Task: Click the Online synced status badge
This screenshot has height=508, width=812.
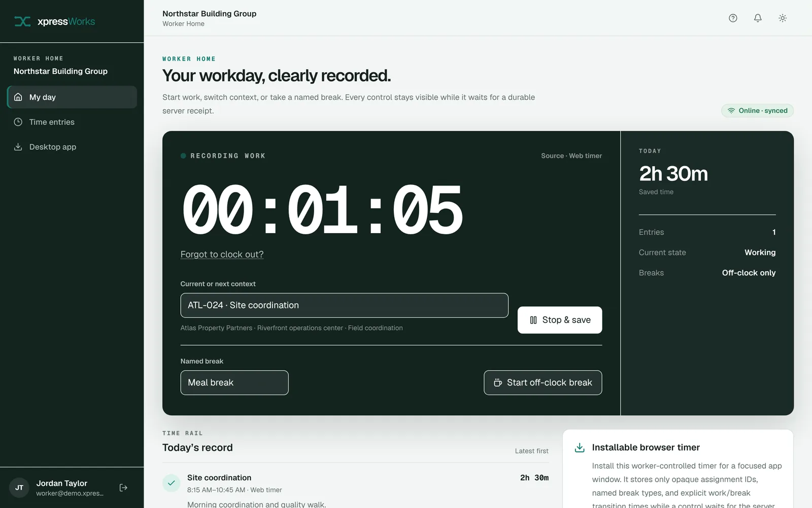Action: point(757,111)
